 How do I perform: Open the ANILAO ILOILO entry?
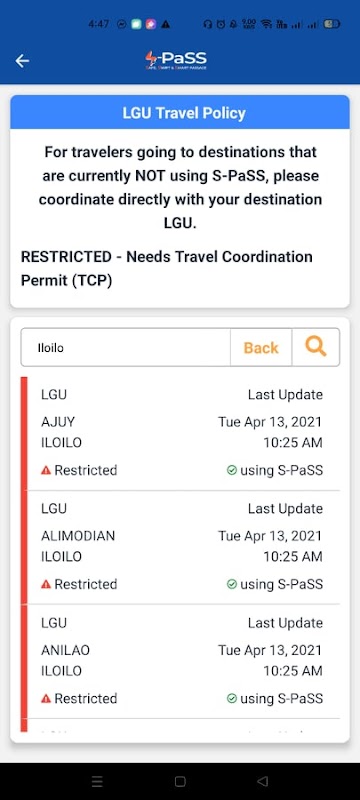click(182, 662)
